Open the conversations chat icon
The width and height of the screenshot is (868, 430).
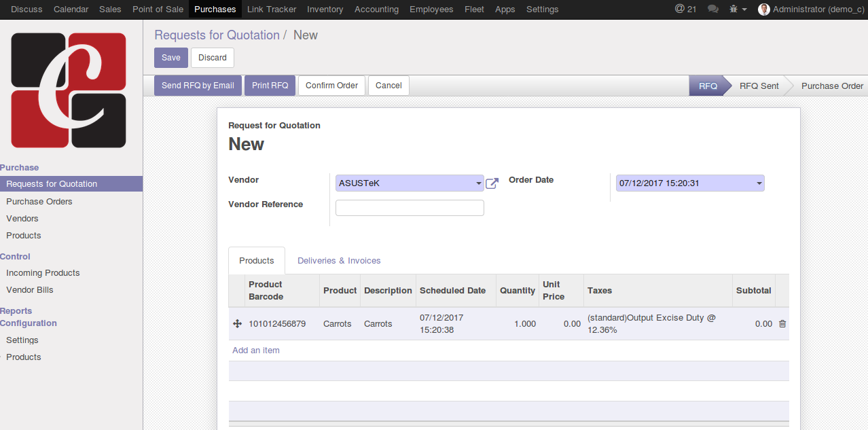[713, 10]
